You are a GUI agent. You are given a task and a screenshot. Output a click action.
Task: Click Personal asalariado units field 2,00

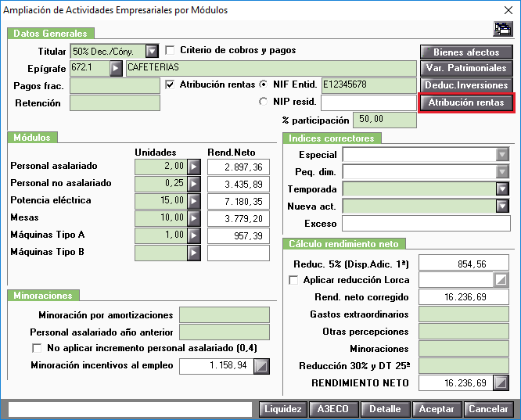tap(161, 167)
